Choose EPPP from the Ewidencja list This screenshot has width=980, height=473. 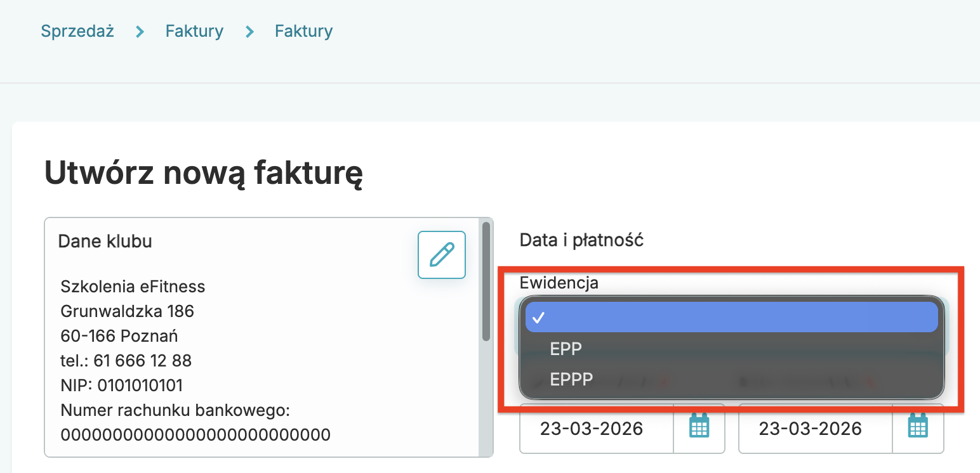click(x=571, y=379)
